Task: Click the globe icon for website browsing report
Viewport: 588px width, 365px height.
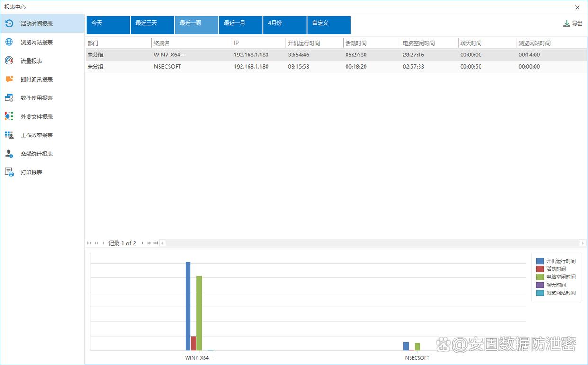Action: [x=9, y=42]
